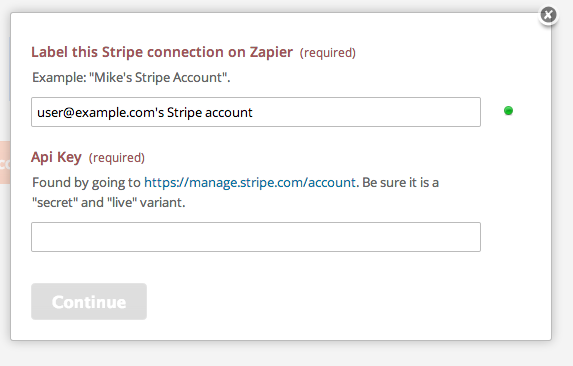
Task: Click the word 'user@example.com's' inside the label field
Action: click(x=100, y=113)
